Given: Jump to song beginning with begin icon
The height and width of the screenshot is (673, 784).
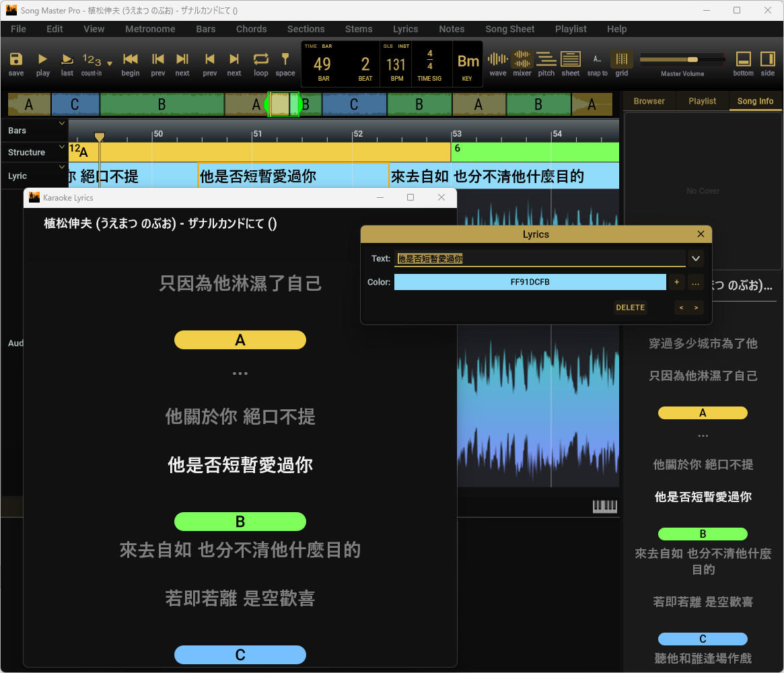Looking at the screenshot, I should (131, 59).
